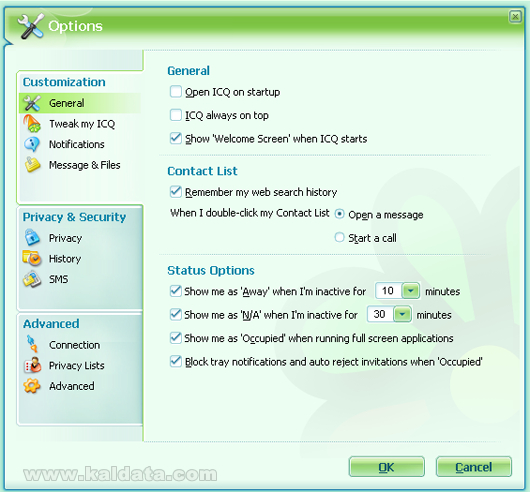Open Connection settings label
Viewport: 530px width, 492px height.
74,345
